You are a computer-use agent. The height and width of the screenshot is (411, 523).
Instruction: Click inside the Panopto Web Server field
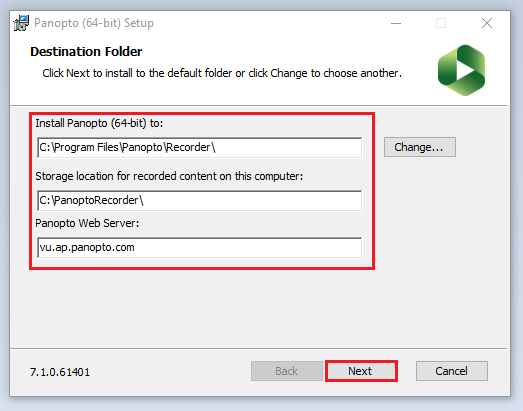(x=199, y=248)
